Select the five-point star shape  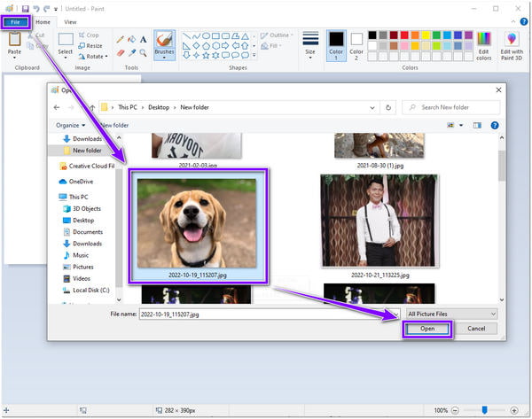click(x=206, y=55)
